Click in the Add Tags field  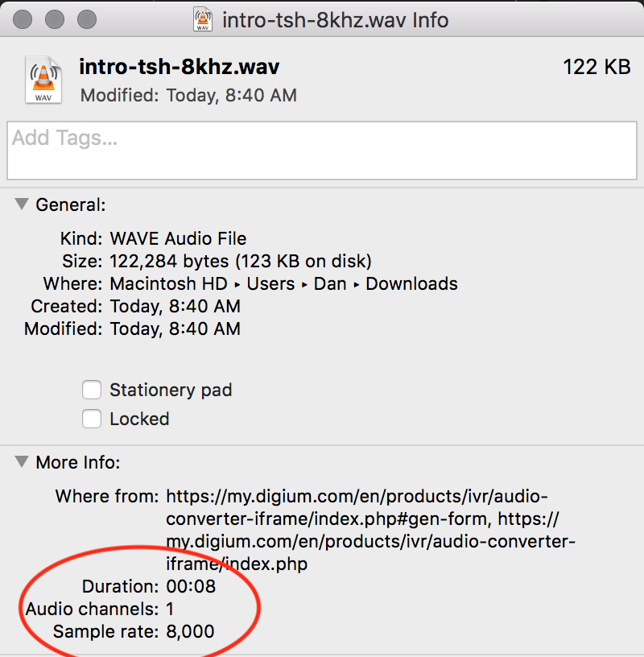tap(322, 151)
